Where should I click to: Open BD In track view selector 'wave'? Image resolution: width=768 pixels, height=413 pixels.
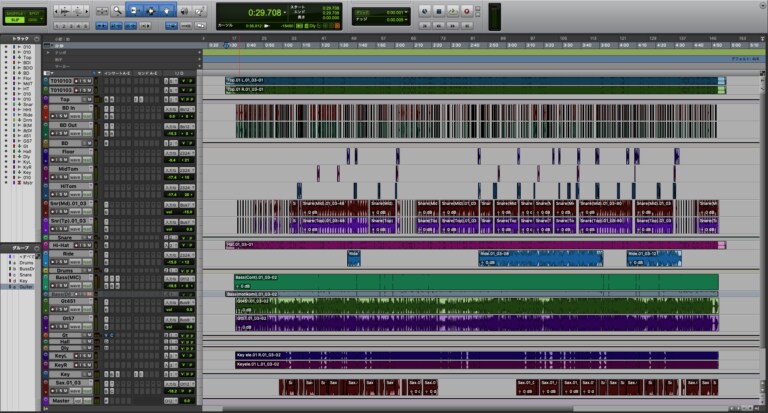75,116
